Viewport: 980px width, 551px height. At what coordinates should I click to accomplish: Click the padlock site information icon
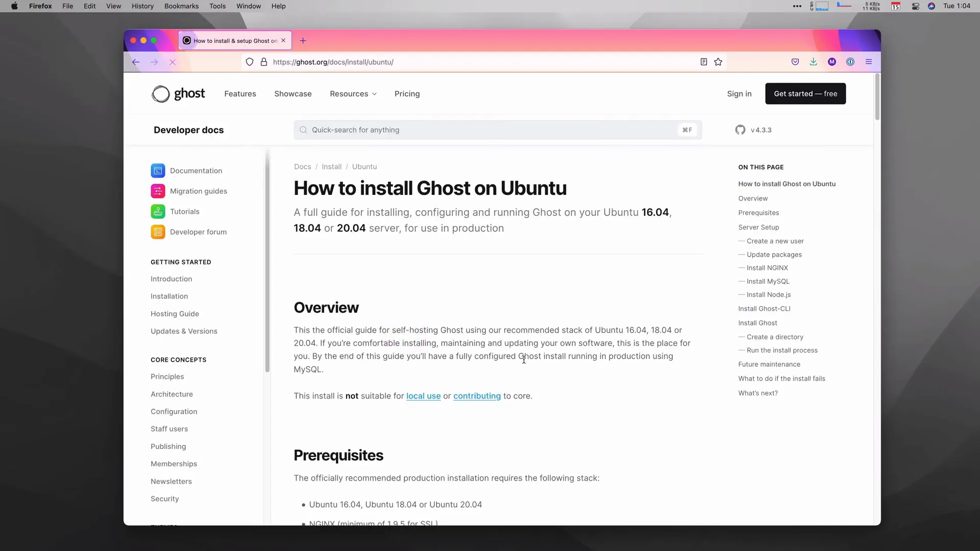coord(264,62)
